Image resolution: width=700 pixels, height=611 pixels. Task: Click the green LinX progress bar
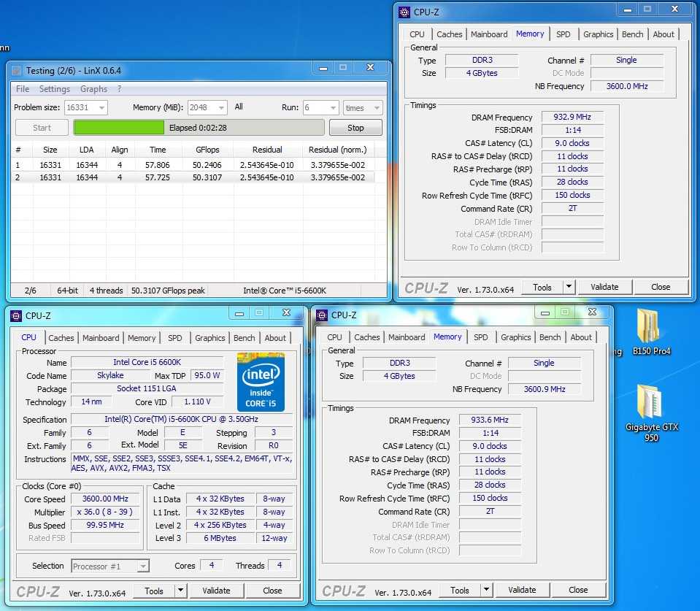tap(119, 128)
